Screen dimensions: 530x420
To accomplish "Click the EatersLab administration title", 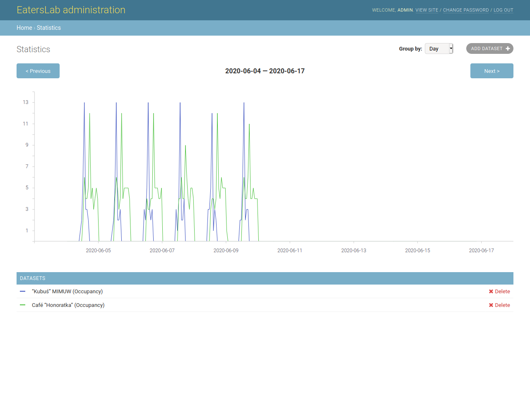I will pos(71,10).
